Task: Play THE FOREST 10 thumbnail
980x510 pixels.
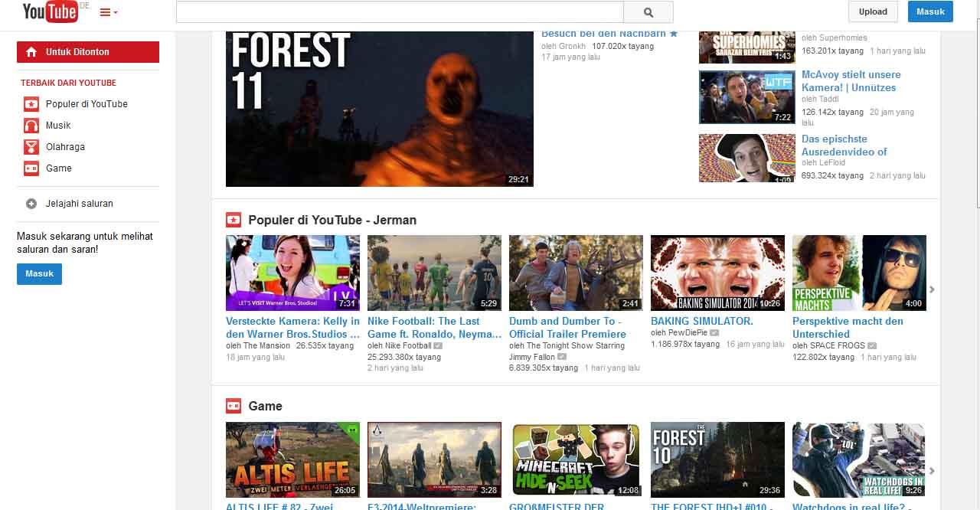Action: pos(717,459)
